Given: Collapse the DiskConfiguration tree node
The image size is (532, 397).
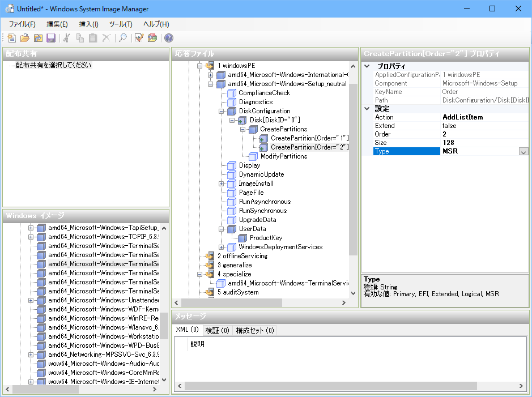Looking at the screenshot, I should pos(221,111).
